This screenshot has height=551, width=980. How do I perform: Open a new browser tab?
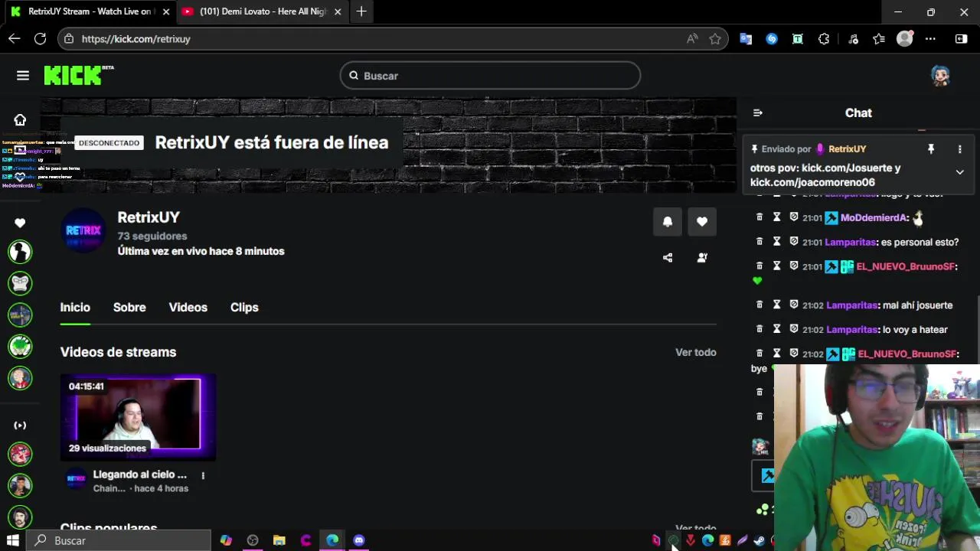pyautogui.click(x=361, y=11)
